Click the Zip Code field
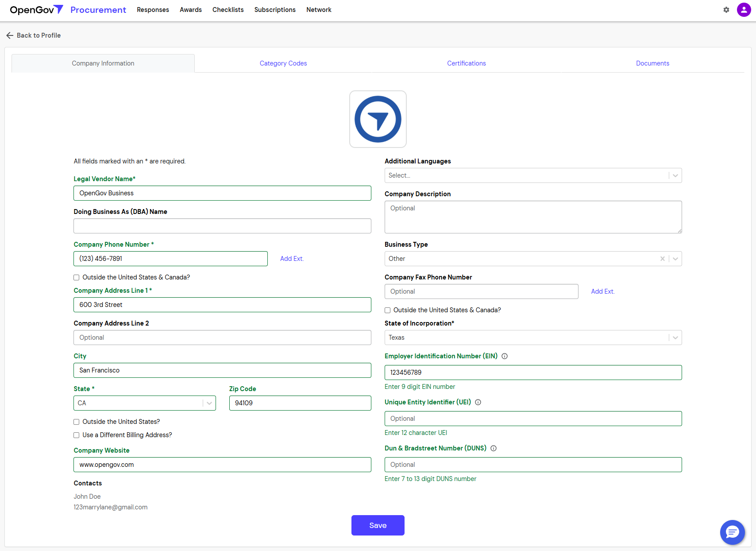This screenshot has height=551, width=756. click(300, 403)
